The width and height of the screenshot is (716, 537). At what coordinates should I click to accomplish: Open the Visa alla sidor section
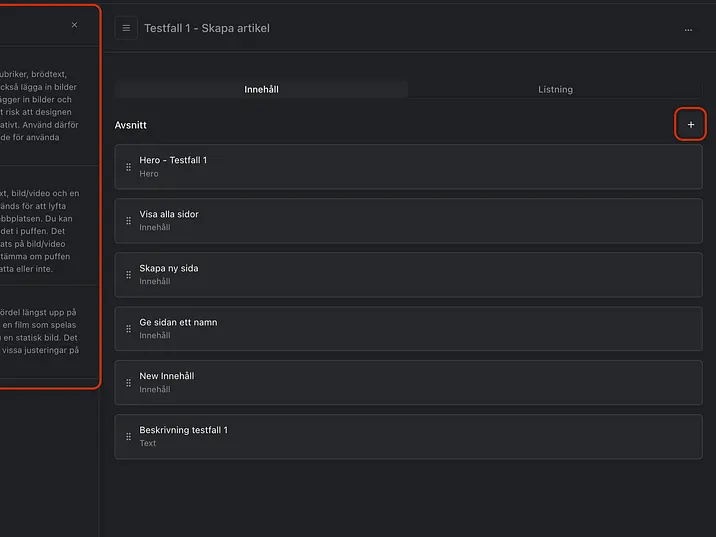pos(400,221)
